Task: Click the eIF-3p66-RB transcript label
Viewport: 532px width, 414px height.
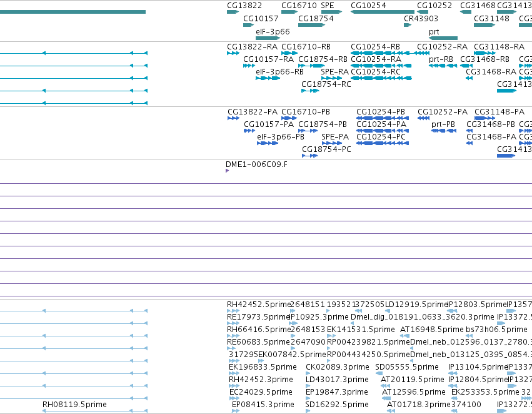Action: [279, 72]
